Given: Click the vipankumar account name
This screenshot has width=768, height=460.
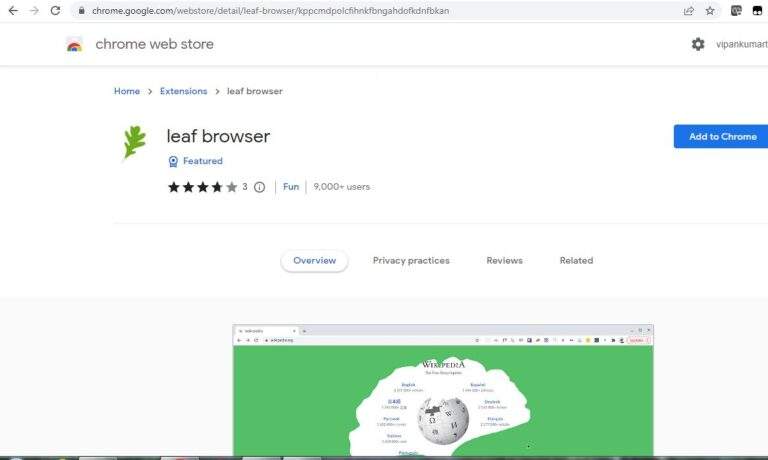Looking at the screenshot, I should 742,44.
